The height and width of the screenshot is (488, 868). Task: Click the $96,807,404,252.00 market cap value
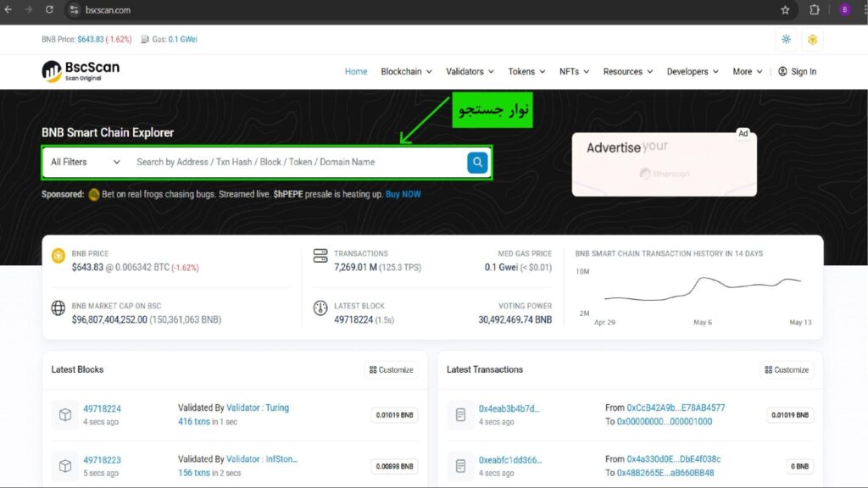pos(109,319)
